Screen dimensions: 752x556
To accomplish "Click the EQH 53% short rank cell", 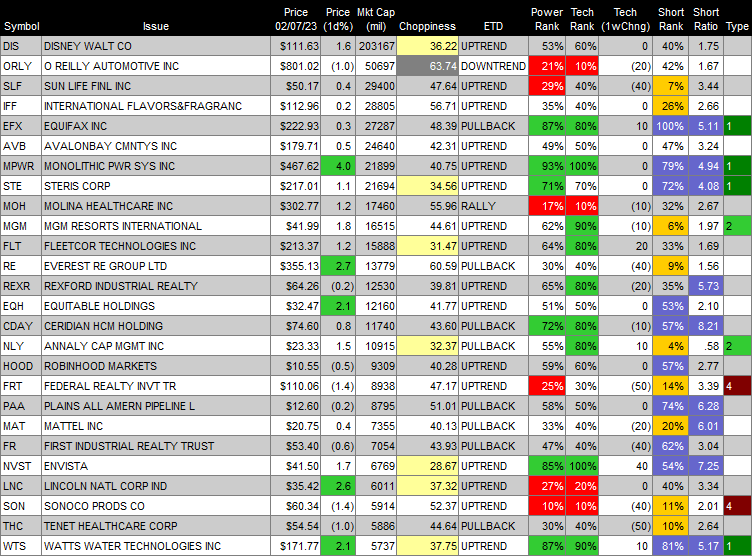I will click(670, 306).
